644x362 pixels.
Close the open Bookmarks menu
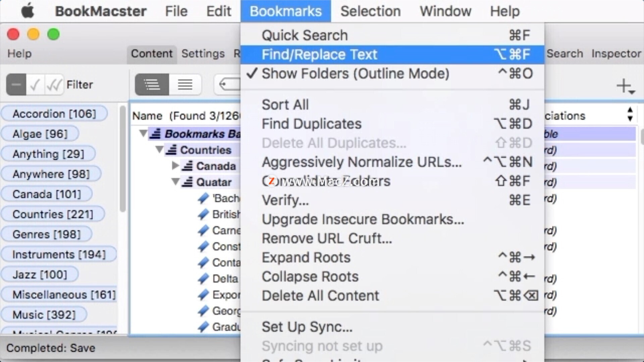point(285,11)
